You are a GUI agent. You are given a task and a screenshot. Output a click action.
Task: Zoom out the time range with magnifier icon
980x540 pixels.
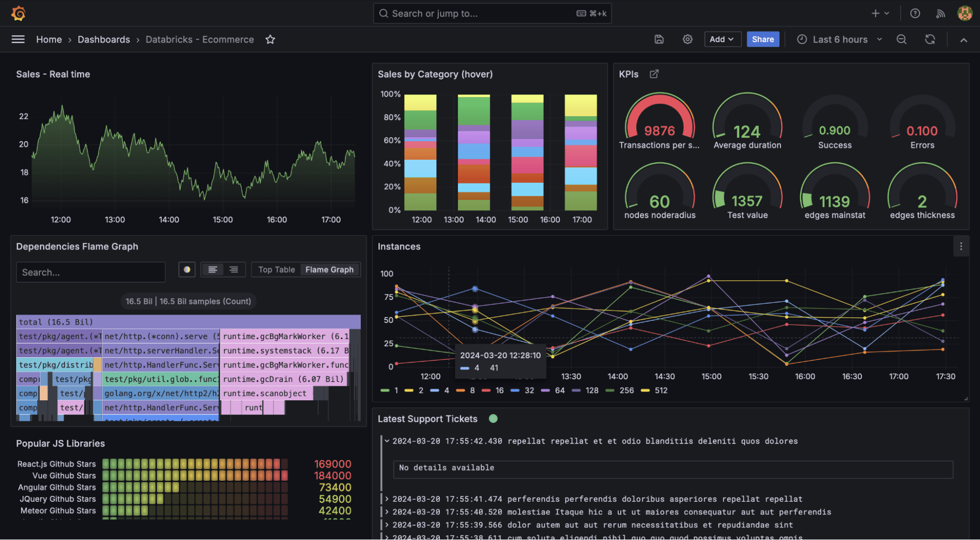901,39
